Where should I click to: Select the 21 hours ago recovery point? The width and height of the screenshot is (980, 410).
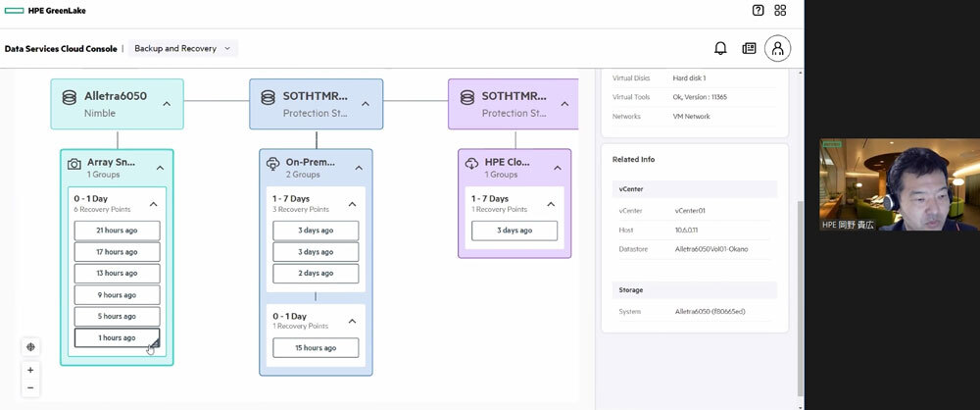click(x=117, y=231)
